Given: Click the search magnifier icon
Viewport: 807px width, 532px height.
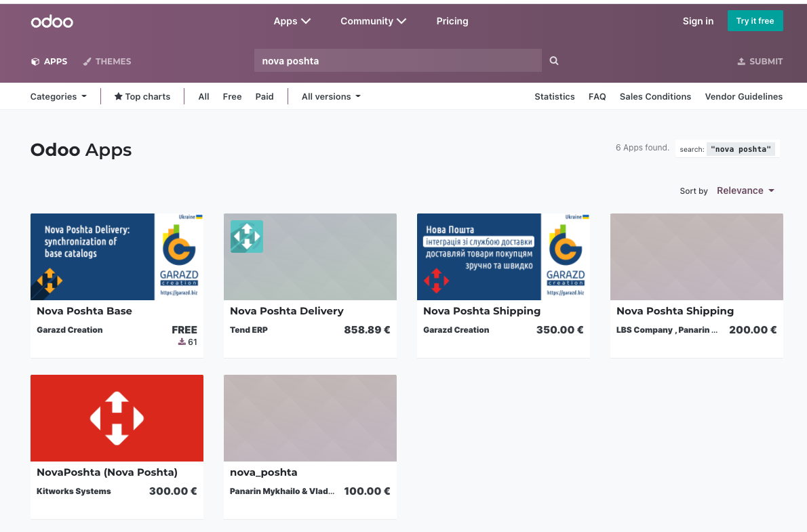Looking at the screenshot, I should 554,61.
